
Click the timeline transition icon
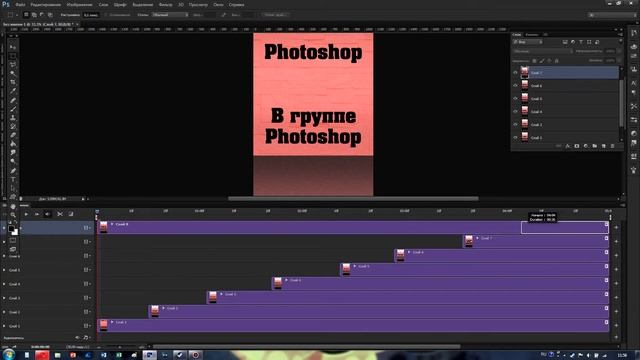coord(71,214)
